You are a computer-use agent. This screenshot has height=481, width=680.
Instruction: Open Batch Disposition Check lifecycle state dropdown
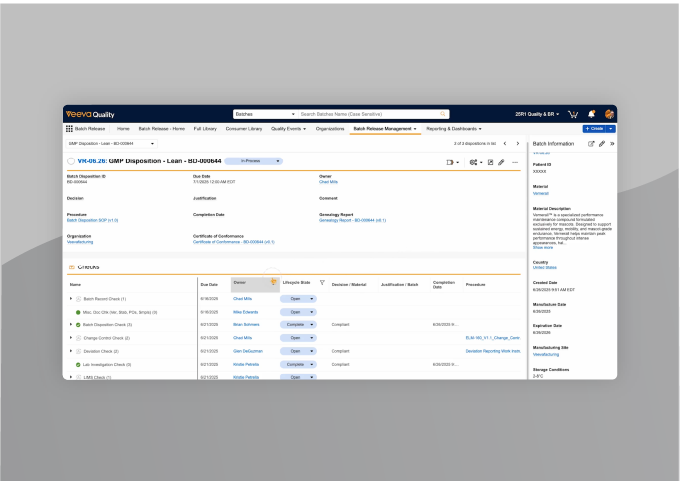point(311,325)
